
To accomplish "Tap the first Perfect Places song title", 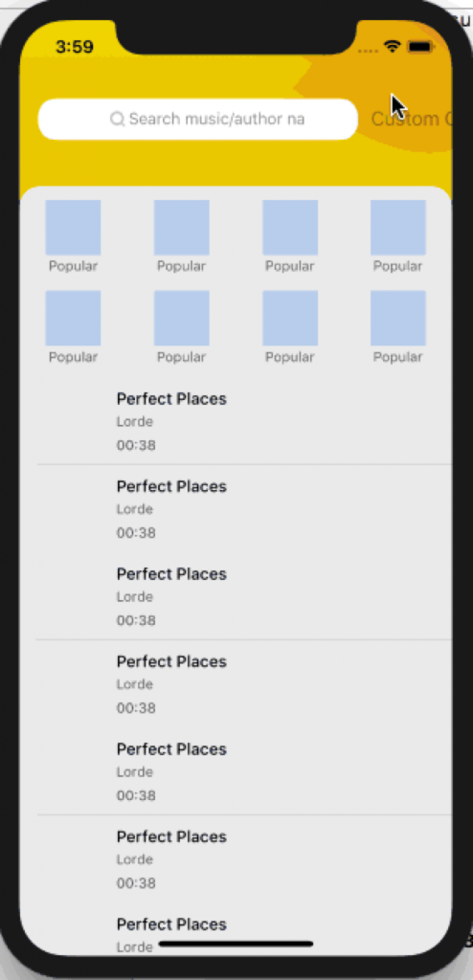I will [x=171, y=399].
